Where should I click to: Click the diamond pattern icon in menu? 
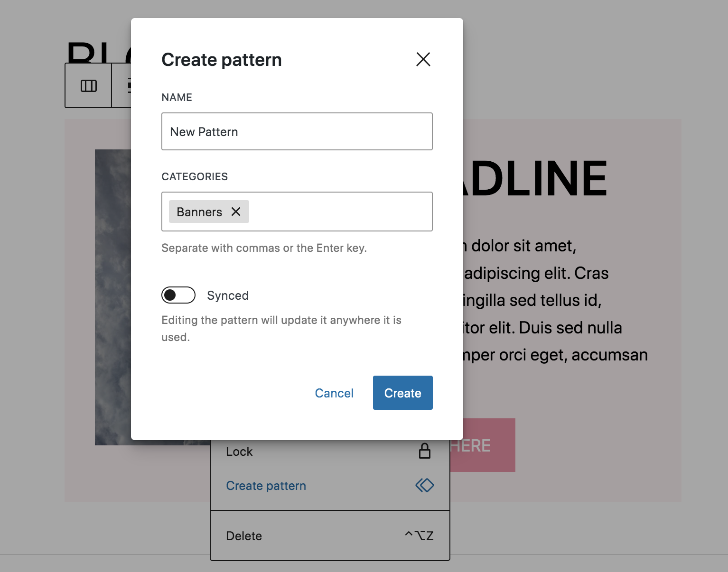[x=424, y=485]
